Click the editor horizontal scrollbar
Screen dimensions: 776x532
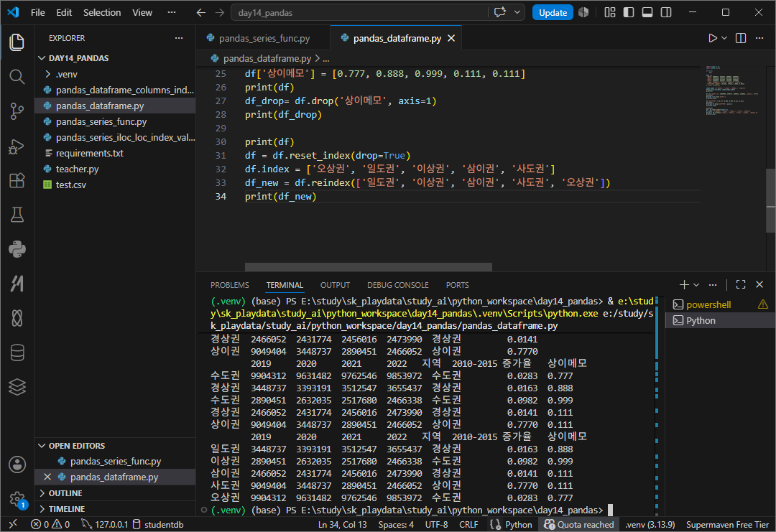[368, 267]
